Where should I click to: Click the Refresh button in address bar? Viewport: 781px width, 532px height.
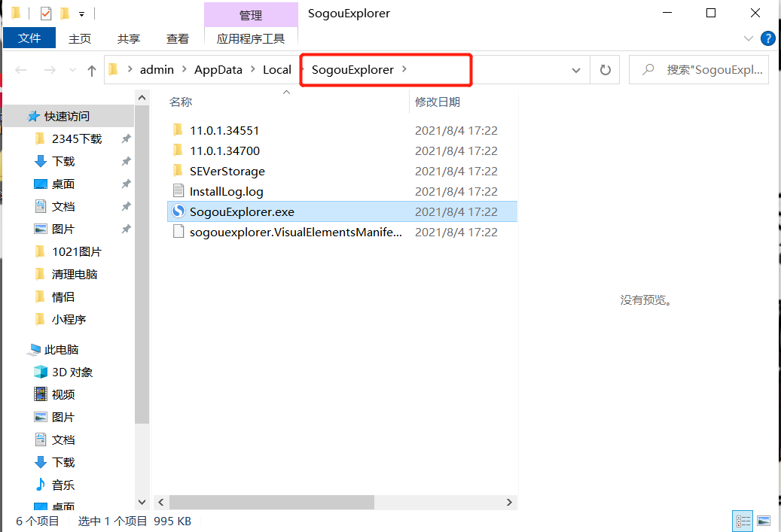coord(605,70)
